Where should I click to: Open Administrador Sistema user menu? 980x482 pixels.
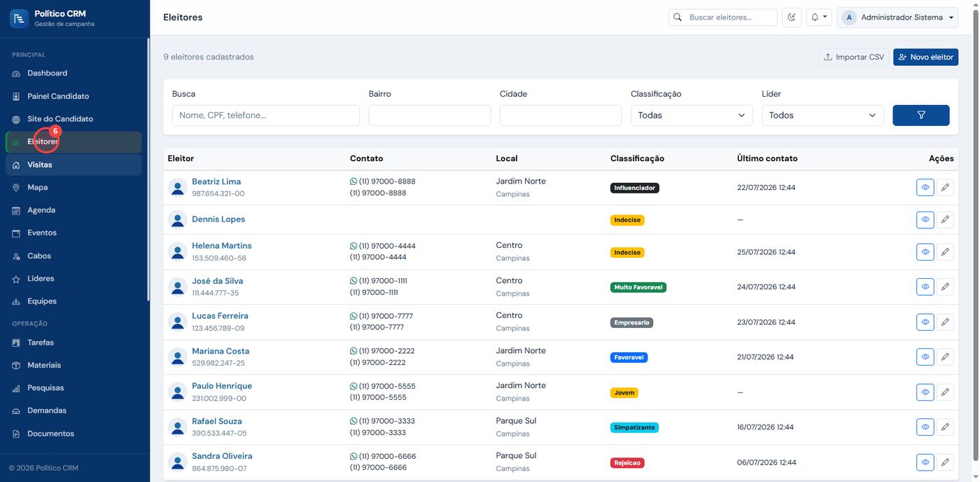(897, 18)
